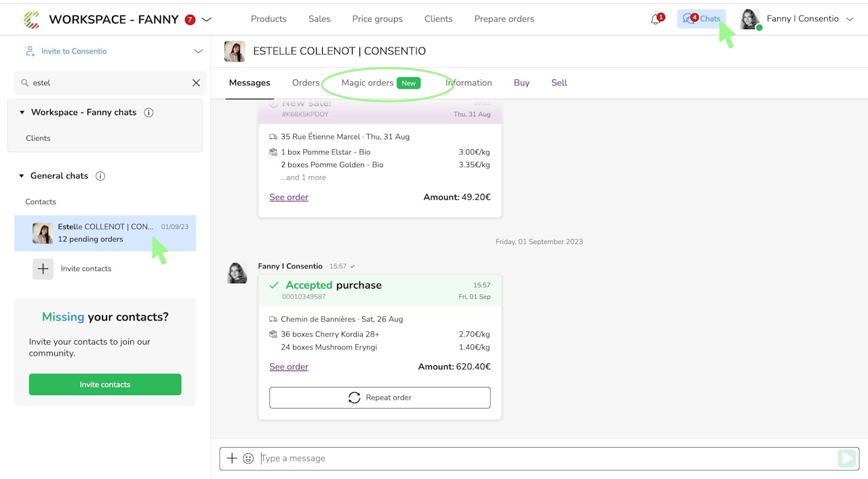The image size is (868, 479).
Task: Click info icon next to General chats
Action: click(100, 176)
